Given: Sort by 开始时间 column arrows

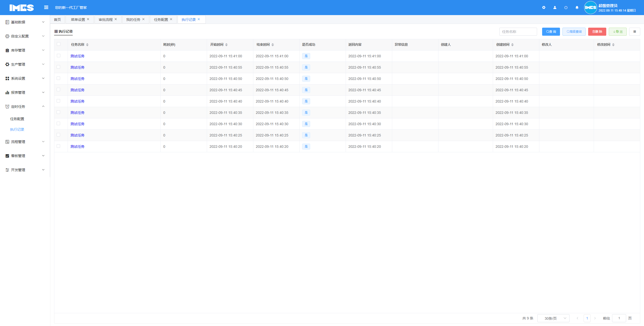Looking at the screenshot, I should (226, 45).
